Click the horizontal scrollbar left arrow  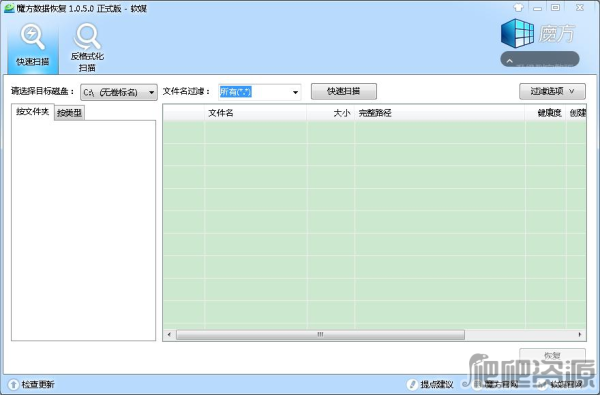pyautogui.click(x=169, y=335)
